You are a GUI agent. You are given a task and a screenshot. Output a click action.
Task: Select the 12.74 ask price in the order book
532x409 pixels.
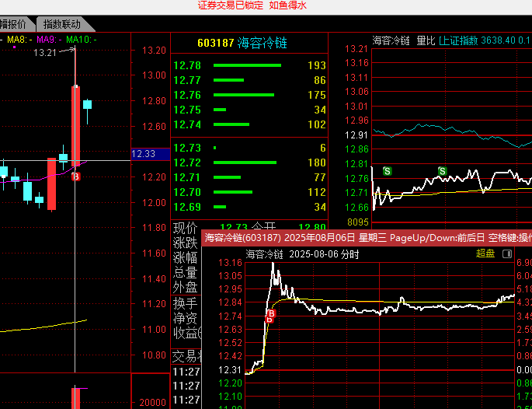click(187, 124)
